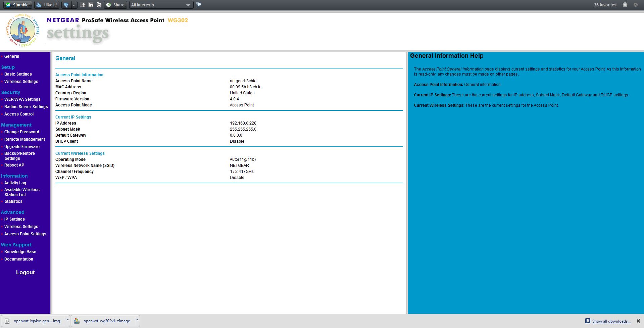
Task: Open the Remote Management page
Action: (24, 139)
